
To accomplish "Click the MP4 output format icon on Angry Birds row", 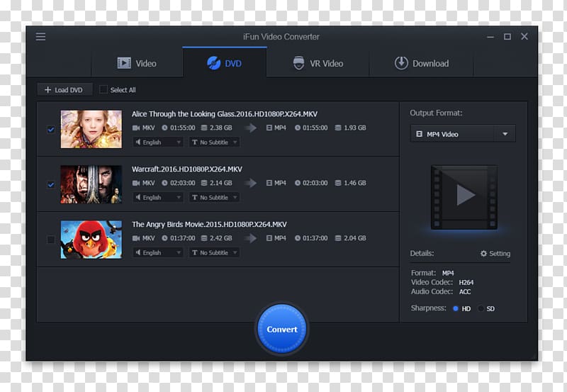I will 269,238.
